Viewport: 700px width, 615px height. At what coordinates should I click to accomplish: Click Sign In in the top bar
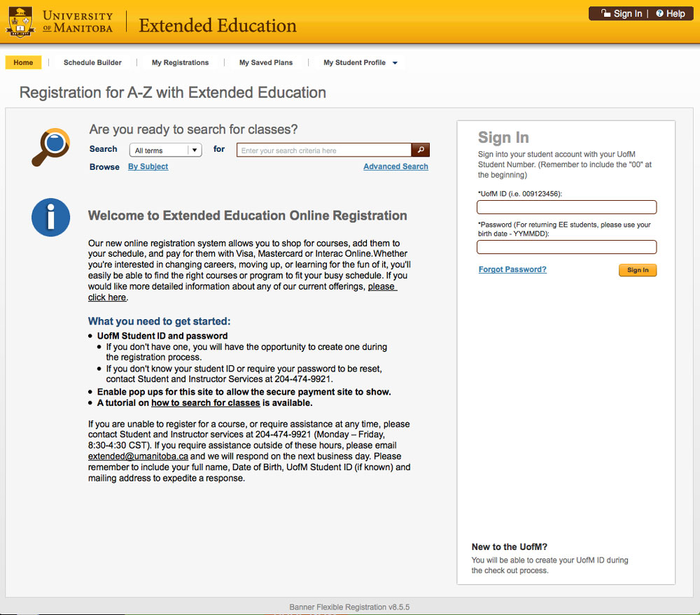click(x=622, y=14)
